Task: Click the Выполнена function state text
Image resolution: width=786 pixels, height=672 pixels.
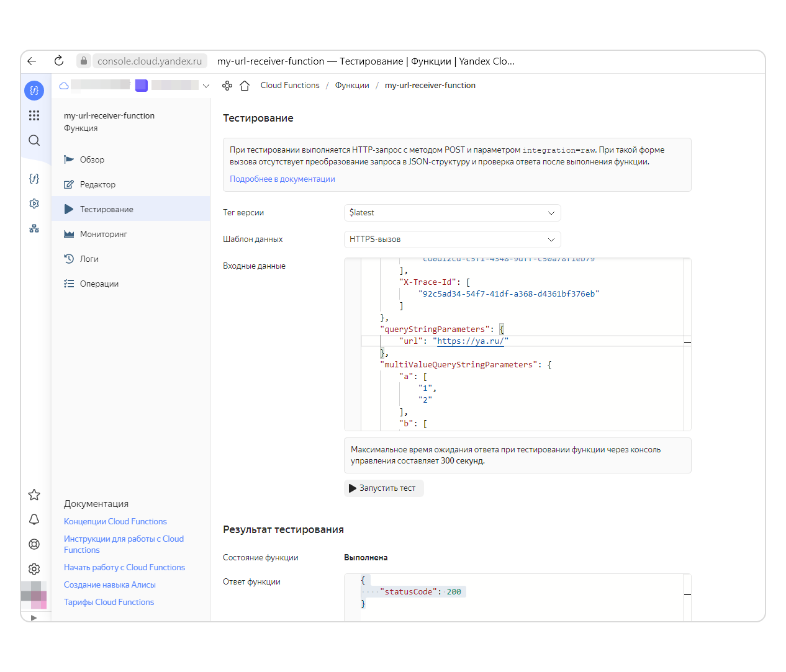Action: [366, 558]
